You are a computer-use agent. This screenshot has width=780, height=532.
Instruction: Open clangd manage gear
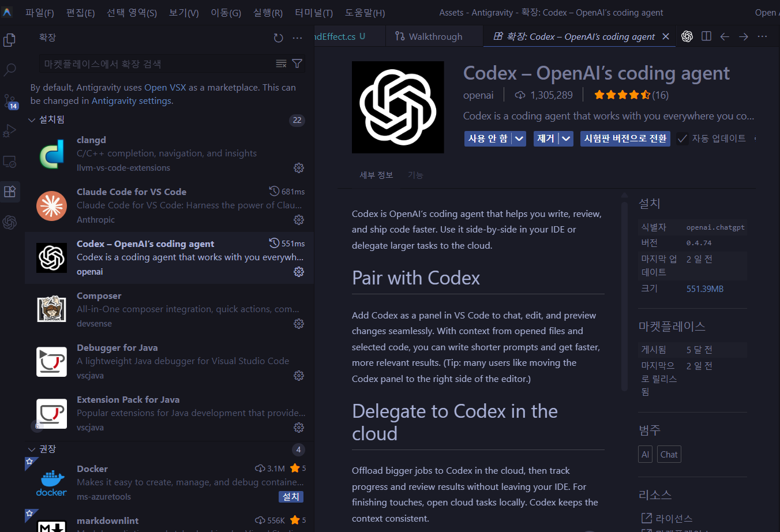tap(299, 168)
